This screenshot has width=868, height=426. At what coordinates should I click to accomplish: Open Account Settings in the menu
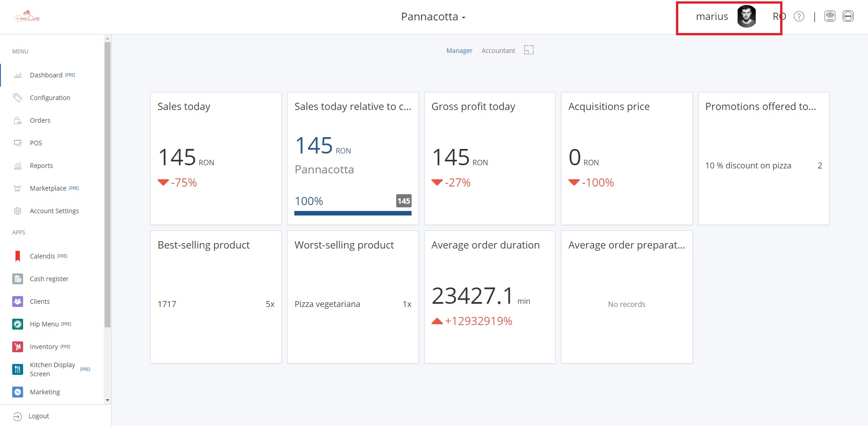54,211
